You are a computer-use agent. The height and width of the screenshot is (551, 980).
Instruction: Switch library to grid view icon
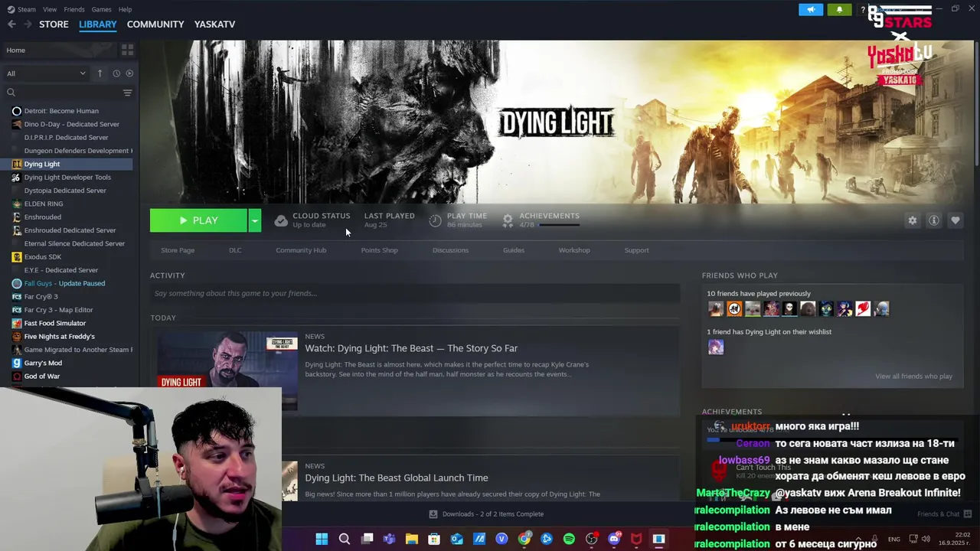(127, 50)
